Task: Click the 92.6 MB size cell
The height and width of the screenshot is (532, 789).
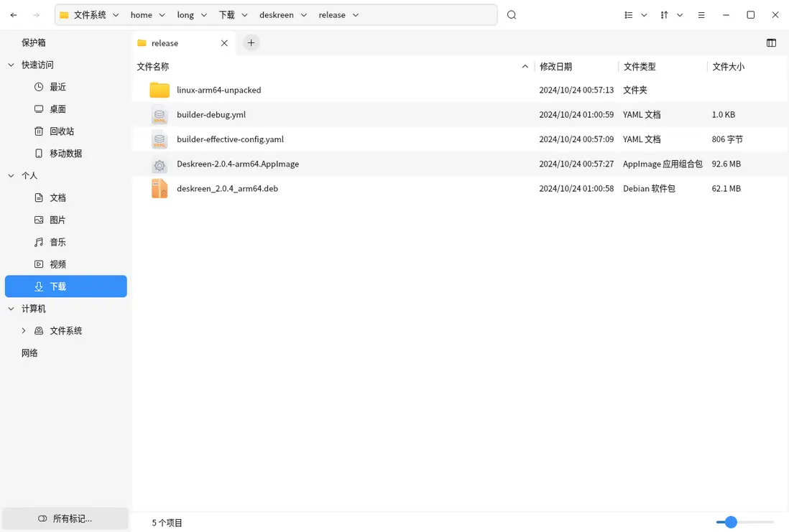Action: point(726,164)
